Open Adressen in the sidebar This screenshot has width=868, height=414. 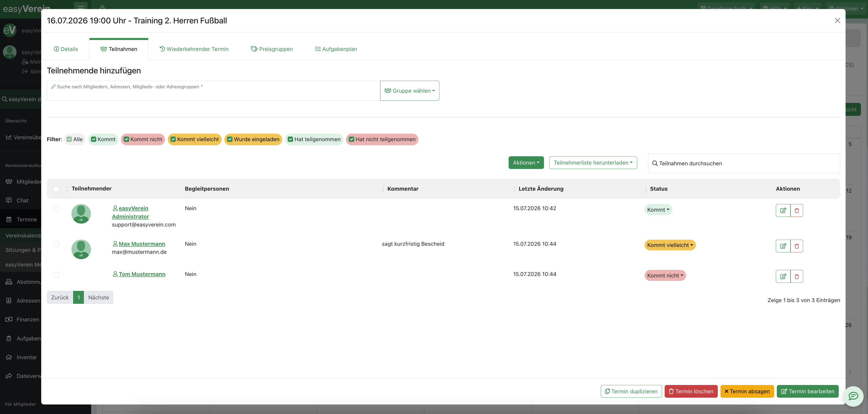tap(21, 300)
